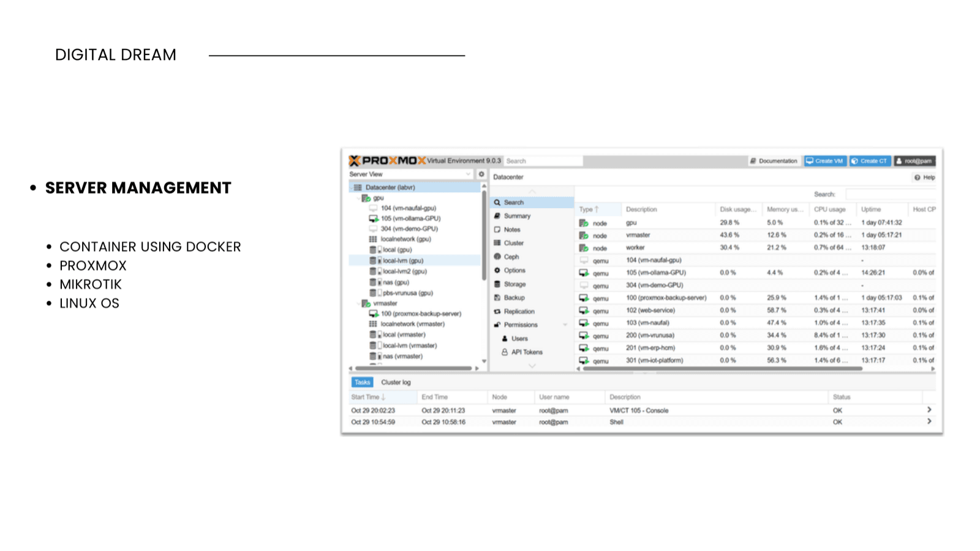Screen dimensions: 980x551
Task: Click the vrmaster node row icon in the table
Action: pos(584,236)
